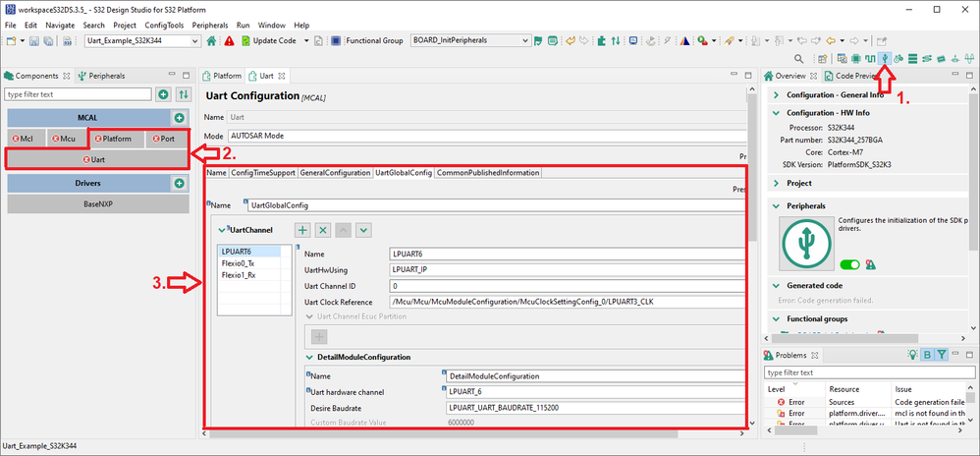Open the ConfigTools menu
Viewport: 980px width, 456px height.
pyautogui.click(x=164, y=26)
